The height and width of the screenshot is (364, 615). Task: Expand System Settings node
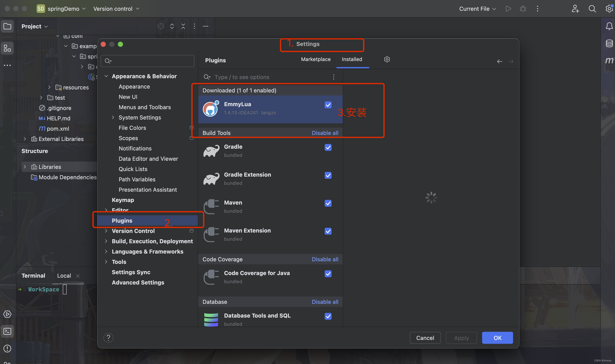tap(113, 118)
